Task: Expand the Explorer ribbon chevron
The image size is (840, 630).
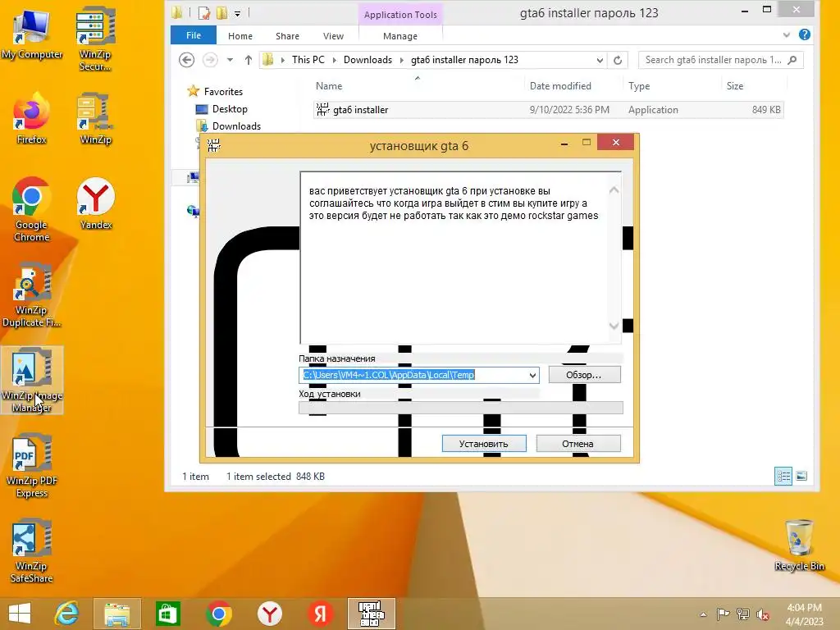Action: [x=786, y=35]
